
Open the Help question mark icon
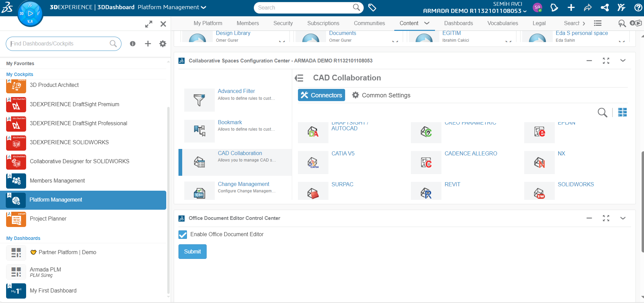[x=638, y=7]
